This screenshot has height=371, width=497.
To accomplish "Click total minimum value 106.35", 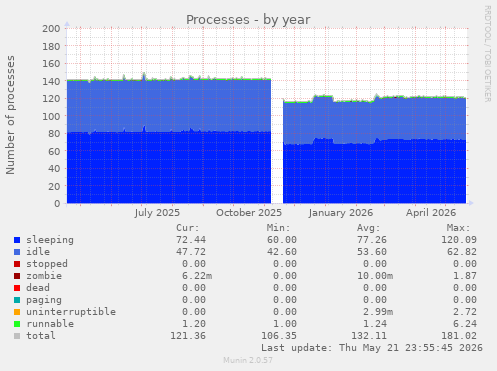I will point(279,336).
